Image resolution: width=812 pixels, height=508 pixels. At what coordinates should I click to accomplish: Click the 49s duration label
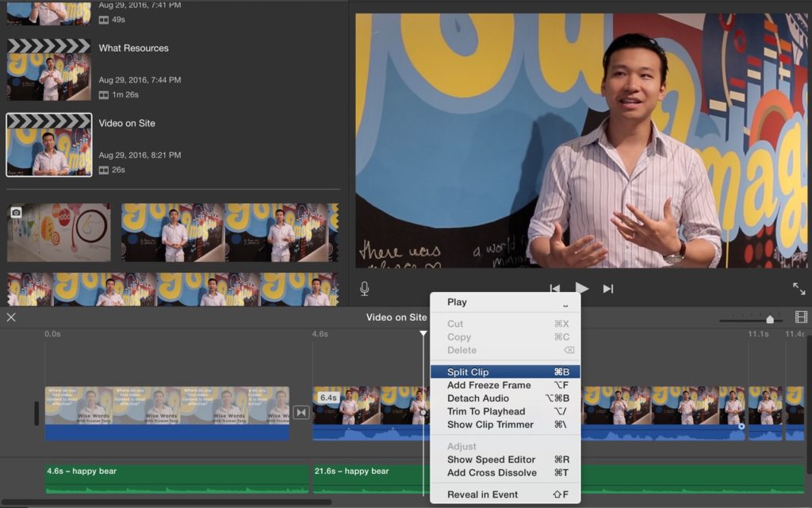(119, 20)
